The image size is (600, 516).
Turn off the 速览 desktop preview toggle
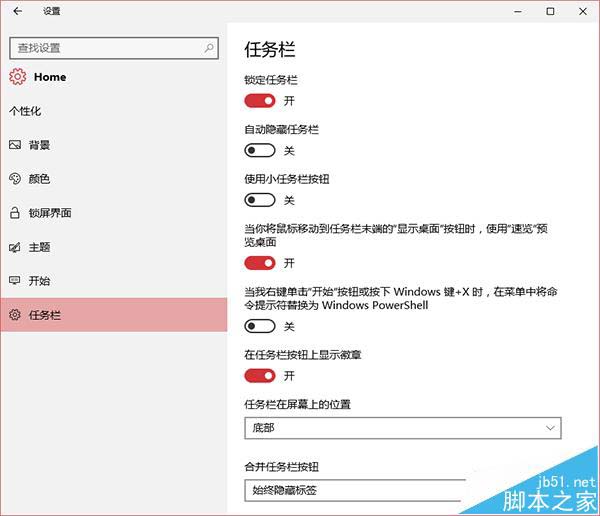(260, 263)
